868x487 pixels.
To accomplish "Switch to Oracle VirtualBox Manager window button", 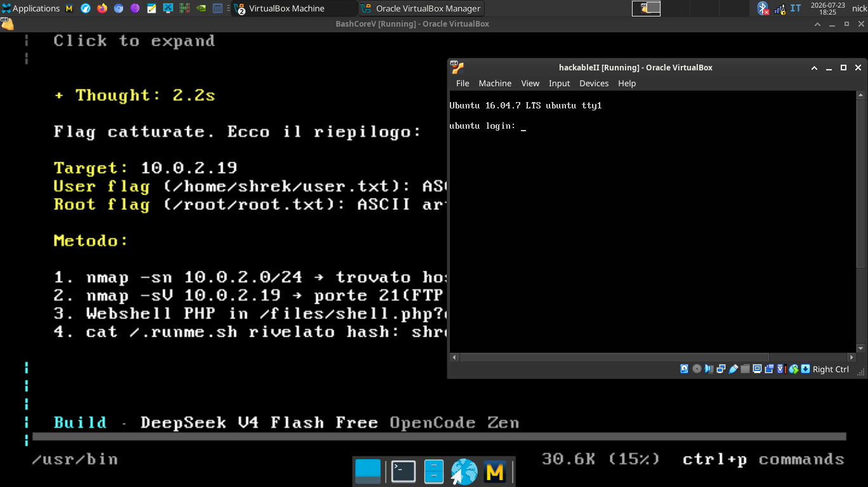I will [421, 8].
